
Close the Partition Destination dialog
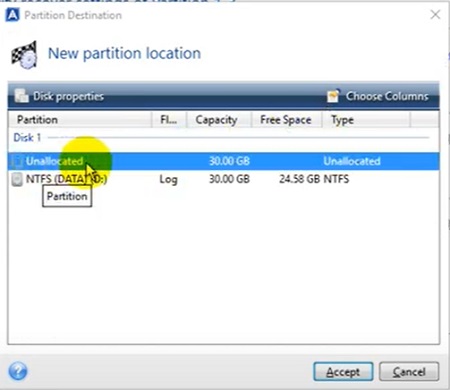(x=435, y=15)
